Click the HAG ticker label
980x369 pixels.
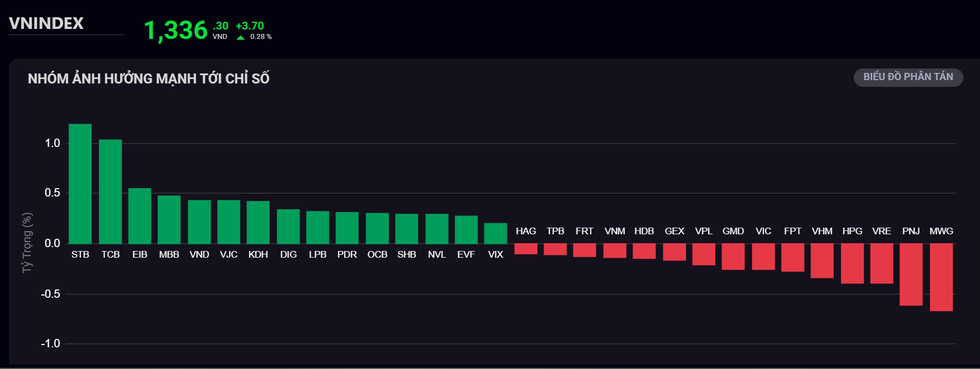[x=526, y=231]
